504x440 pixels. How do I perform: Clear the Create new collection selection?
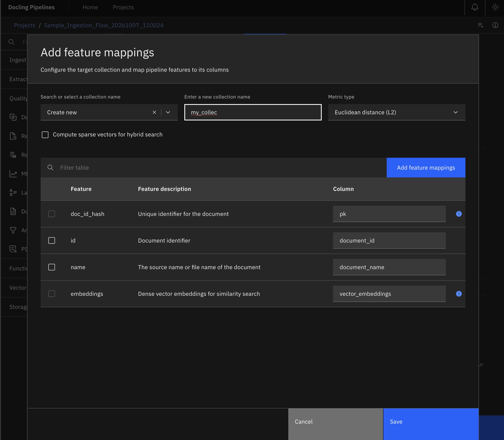pyautogui.click(x=154, y=112)
